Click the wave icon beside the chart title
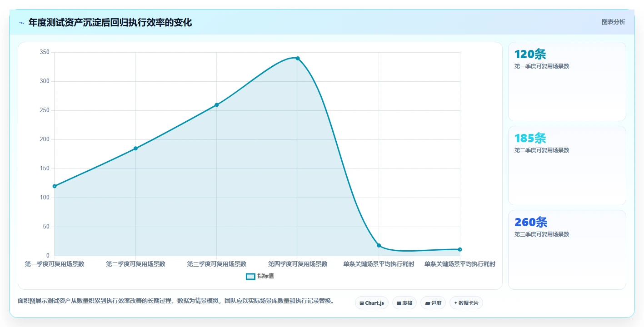Screen dimensions: 644x327 click(x=21, y=23)
